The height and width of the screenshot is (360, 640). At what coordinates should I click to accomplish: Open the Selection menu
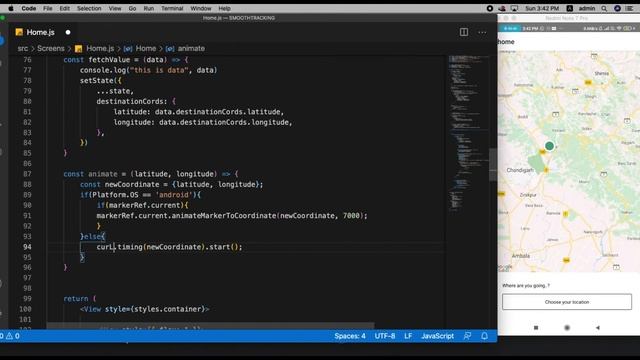89,8
